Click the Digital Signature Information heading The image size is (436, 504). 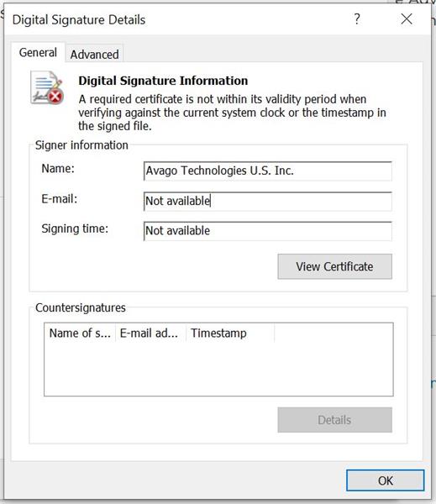pos(163,81)
